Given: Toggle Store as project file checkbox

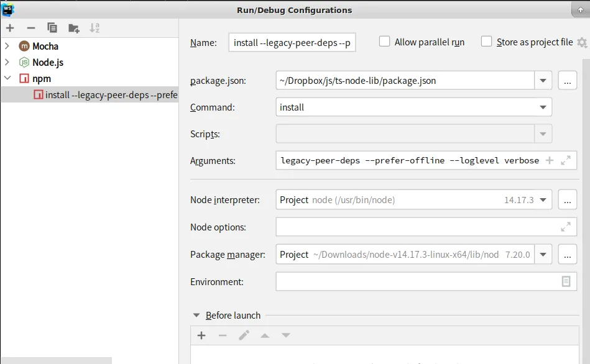Looking at the screenshot, I should tap(486, 42).
